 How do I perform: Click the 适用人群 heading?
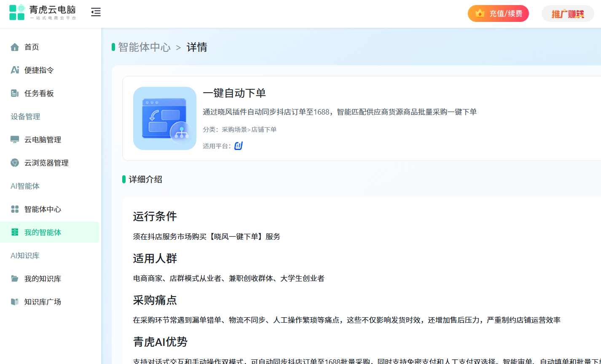point(155,258)
